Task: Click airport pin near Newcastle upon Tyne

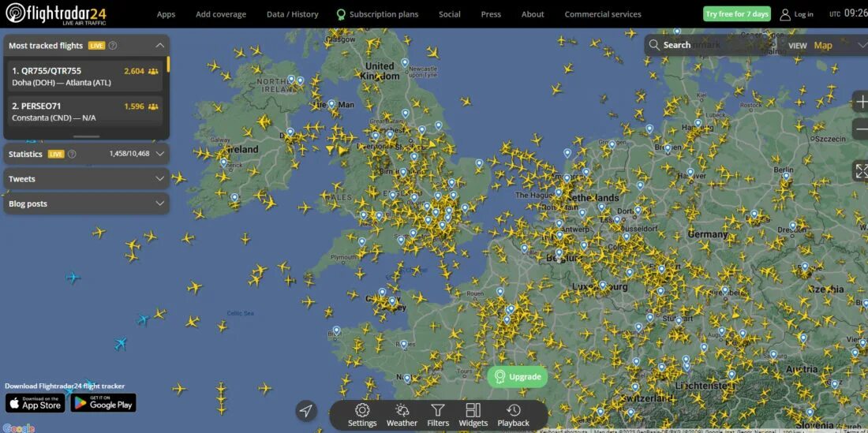Action: coord(405,62)
